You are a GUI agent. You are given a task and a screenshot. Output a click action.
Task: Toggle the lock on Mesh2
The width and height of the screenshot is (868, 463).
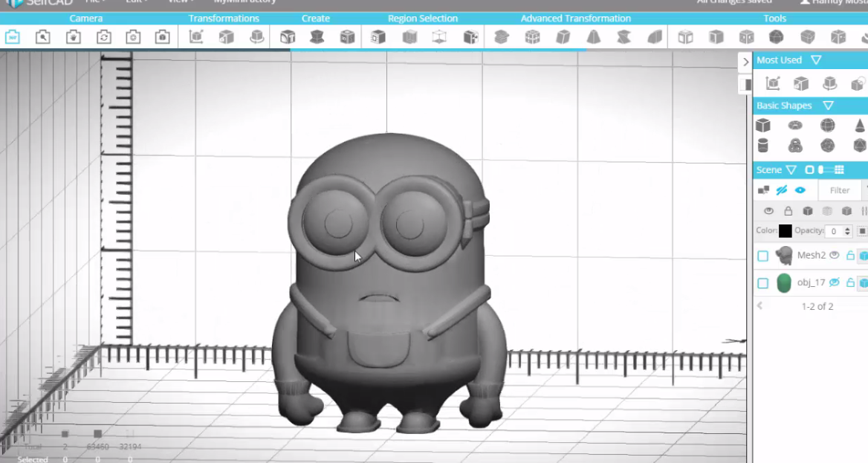(850, 256)
